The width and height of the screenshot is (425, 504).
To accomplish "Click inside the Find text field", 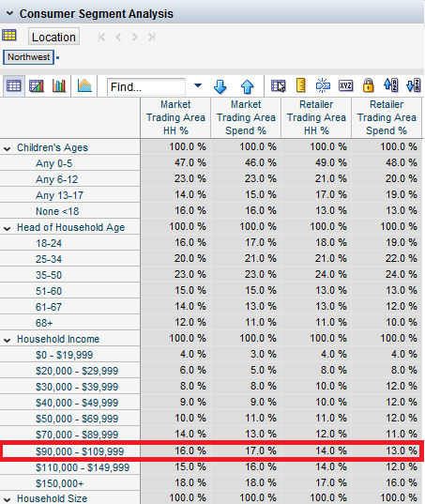I will pos(146,86).
